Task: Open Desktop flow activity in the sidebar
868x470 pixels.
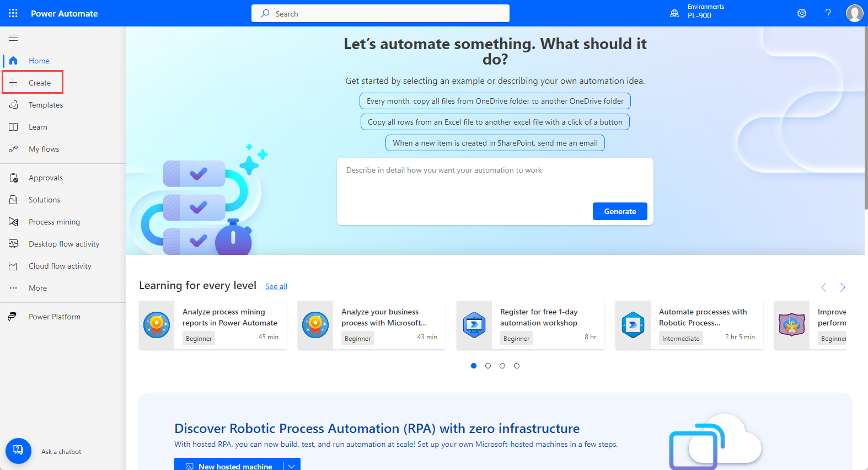Action: tap(64, 244)
